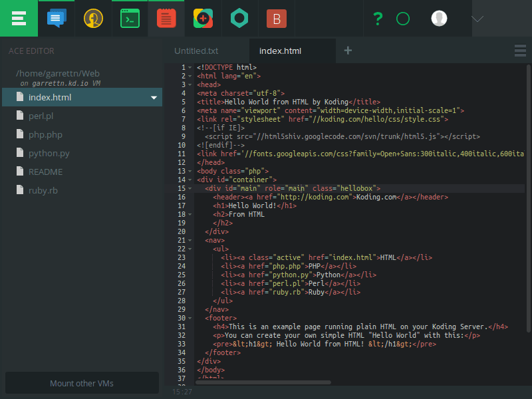Viewport: 532px width, 399px height.
Task: Click the php.php file icon
Action: pyautogui.click(x=20, y=134)
